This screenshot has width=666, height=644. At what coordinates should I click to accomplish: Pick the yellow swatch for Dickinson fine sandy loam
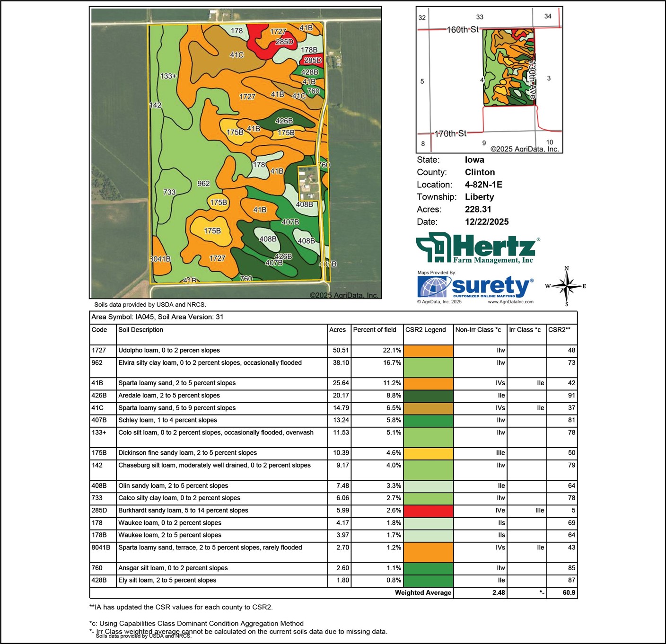coord(429,453)
